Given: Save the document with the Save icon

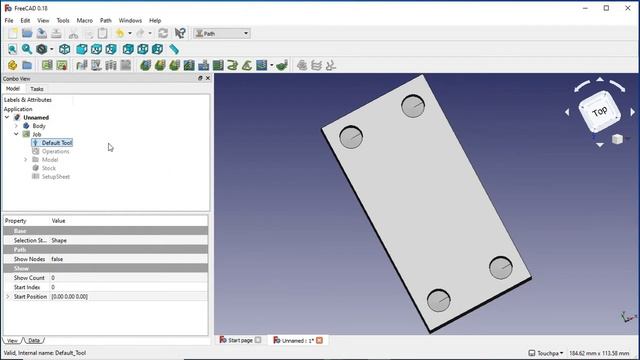Looking at the screenshot, I should (42, 33).
